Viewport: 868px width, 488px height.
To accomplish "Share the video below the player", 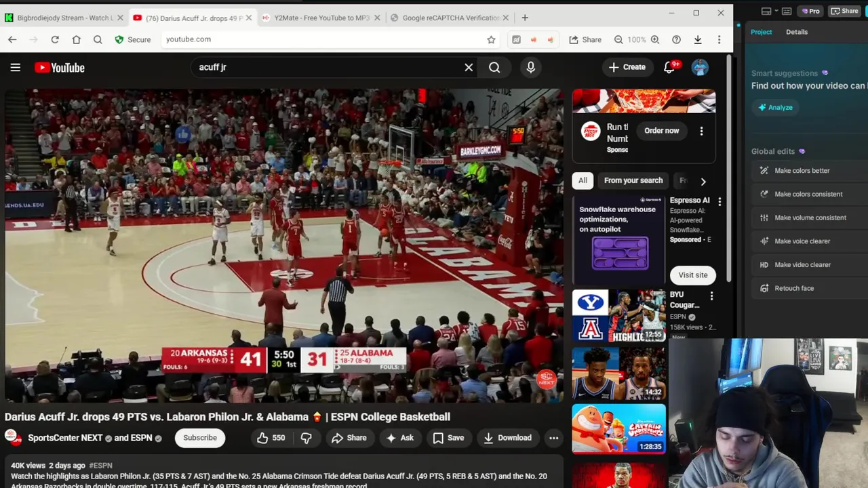I will (349, 438).
